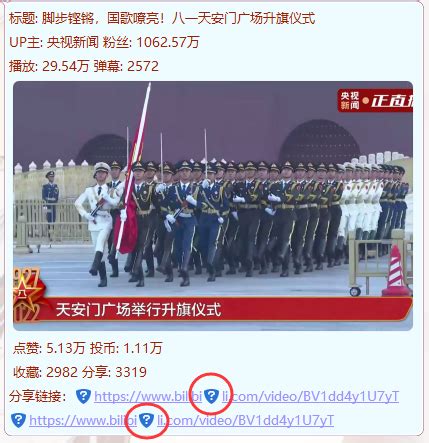
Task: Click the 投币 1.11万 coins count
Action: 126,348
